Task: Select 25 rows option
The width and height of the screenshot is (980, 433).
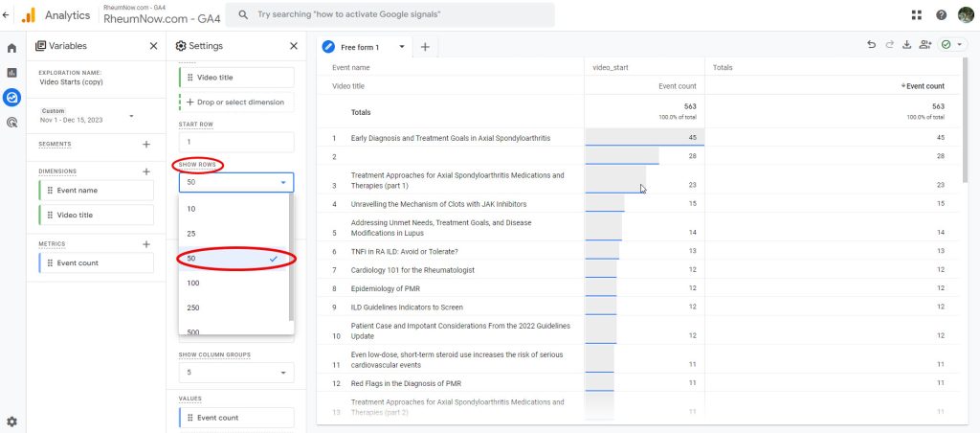Action: click(191, 234)
